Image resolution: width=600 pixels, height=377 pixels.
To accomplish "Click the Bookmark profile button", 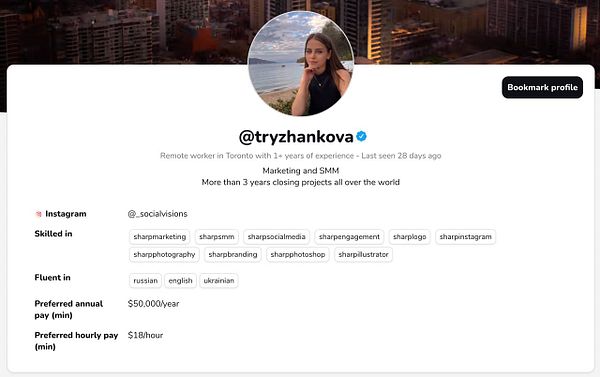I will 542,87.
